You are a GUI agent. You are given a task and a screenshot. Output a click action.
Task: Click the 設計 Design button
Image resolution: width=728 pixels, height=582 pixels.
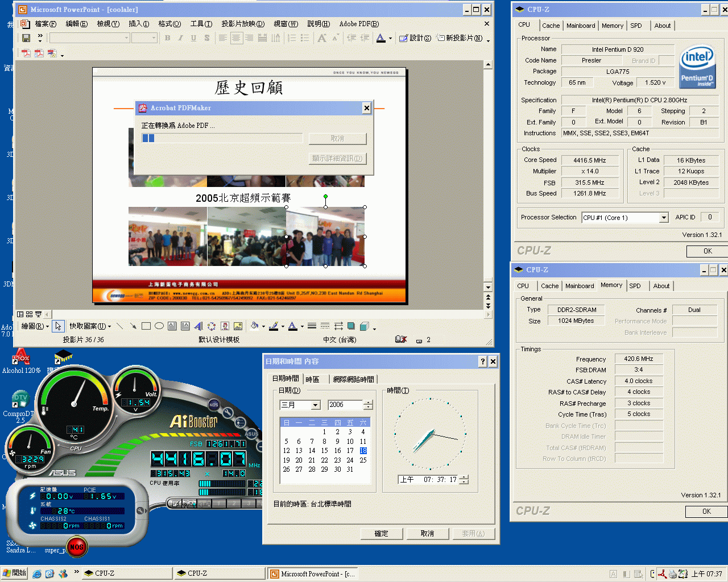tap(415, 38)
